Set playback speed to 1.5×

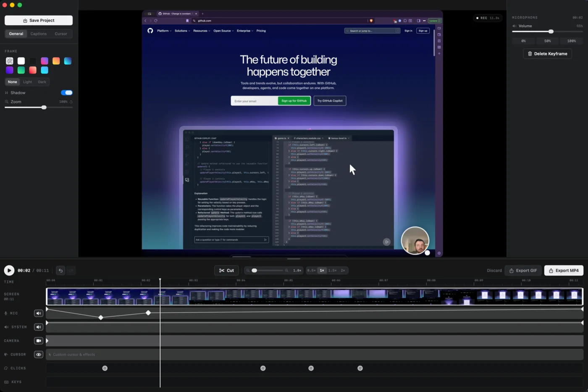(332, 271)
